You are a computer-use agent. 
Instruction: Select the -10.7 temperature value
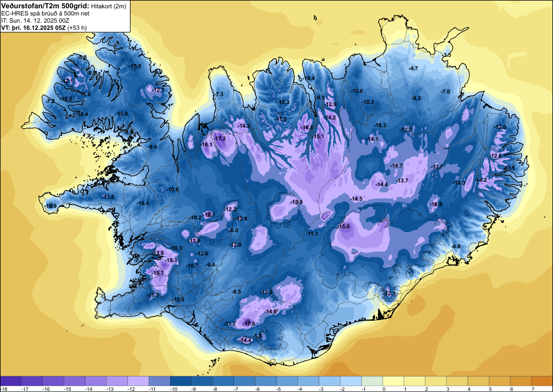pyautogui.click(x=192, y=266)
